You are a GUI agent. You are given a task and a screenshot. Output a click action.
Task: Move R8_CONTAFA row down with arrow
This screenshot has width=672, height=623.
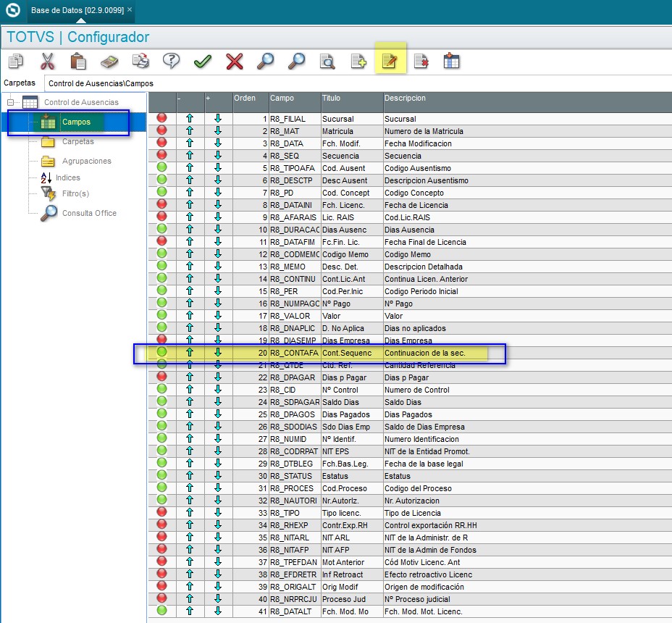218,353
